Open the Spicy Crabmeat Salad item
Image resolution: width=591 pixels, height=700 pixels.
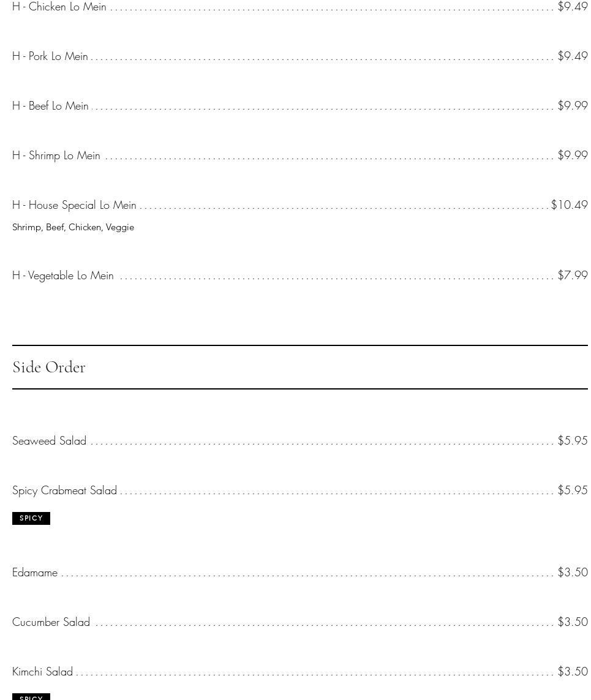tap(64, 491)
